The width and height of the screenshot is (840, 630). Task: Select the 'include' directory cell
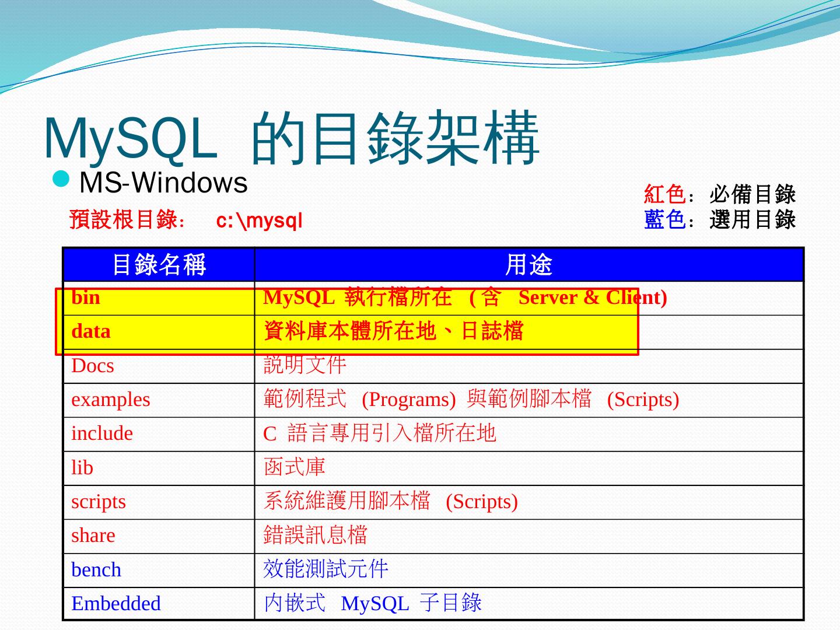tap(159, 434)
